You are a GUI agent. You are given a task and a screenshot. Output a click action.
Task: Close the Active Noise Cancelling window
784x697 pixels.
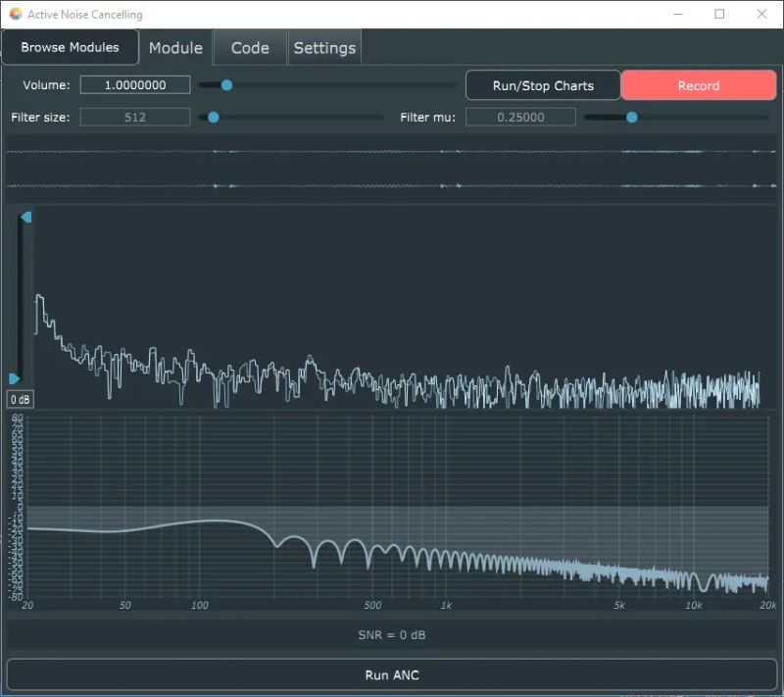pyautogui.click(x=761, y=14)
